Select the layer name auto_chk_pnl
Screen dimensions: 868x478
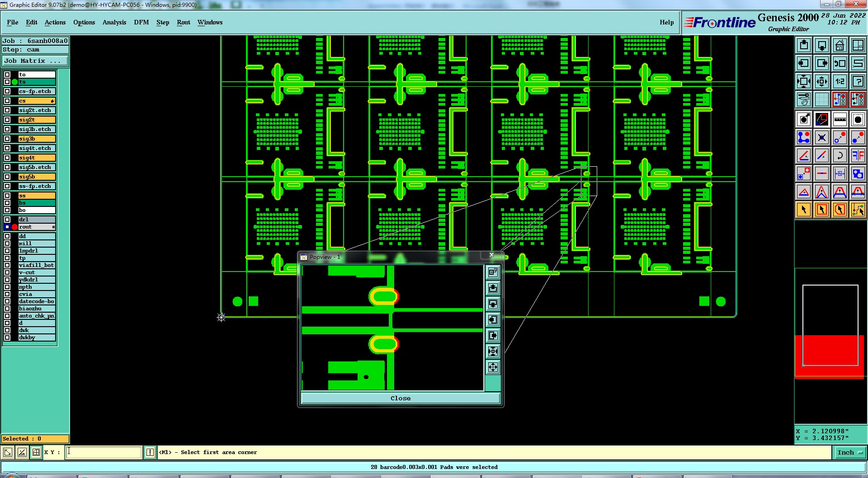point(37,316)
